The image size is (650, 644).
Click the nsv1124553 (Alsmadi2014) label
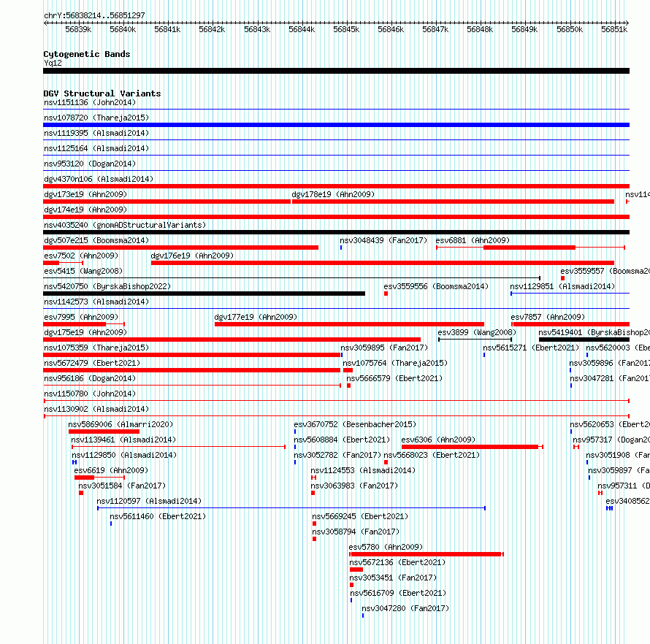tap(363, 470)
